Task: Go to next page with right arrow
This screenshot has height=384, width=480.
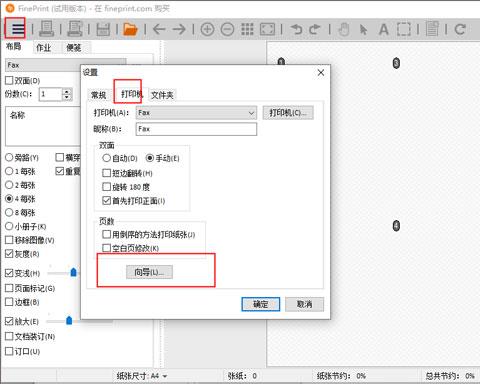Action: [x=179, y=29]
